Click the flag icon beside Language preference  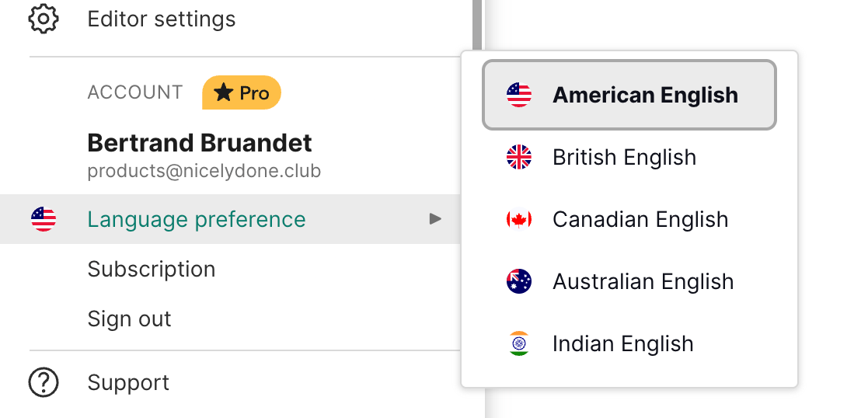(x=44, y=219)
